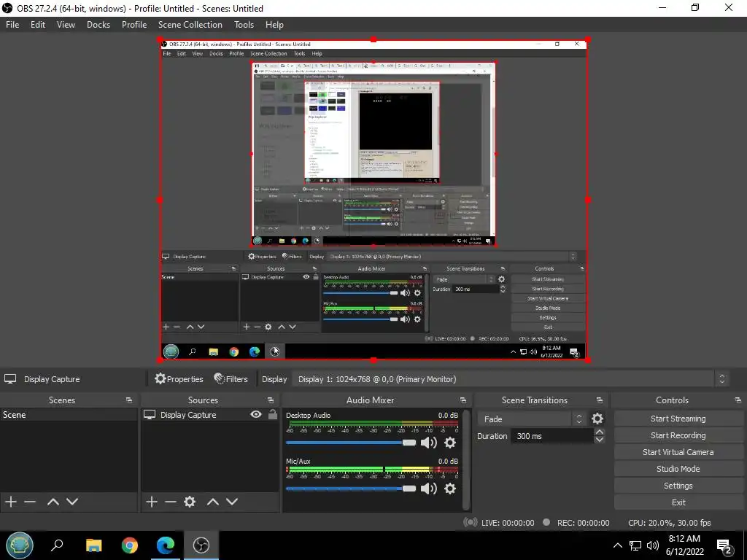Image resolution: width=747 pixels, height=560 pixels.
Task: Pop out the Controls dock
Action: (x=738, y=400)
